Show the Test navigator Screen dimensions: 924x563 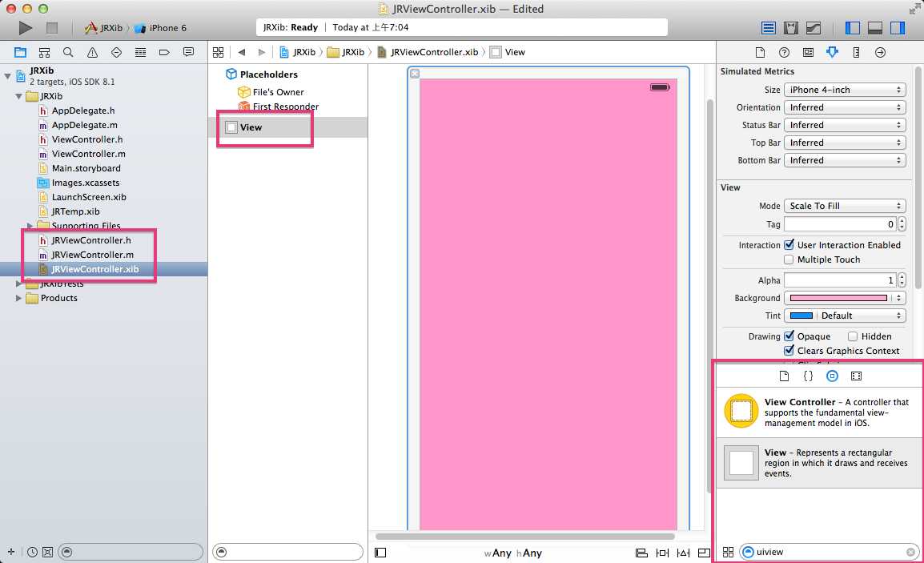point(116,53)
